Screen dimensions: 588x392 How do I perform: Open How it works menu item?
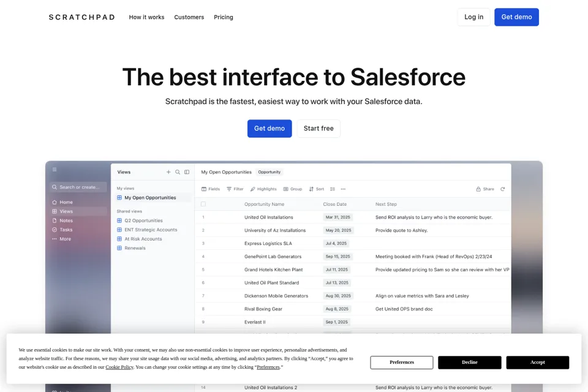point(146,17)
